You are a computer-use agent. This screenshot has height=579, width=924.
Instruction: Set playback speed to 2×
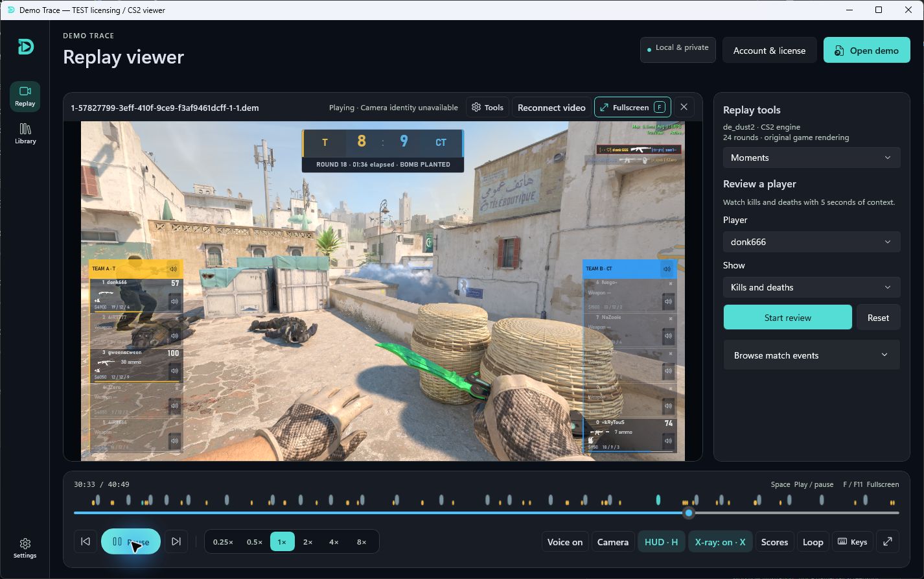[x=308, y=541]
